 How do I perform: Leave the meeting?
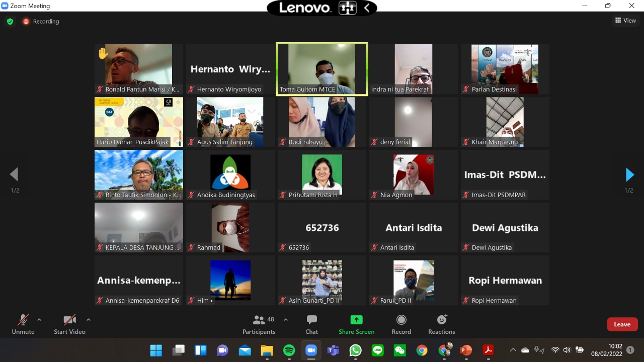coord(622,324)
